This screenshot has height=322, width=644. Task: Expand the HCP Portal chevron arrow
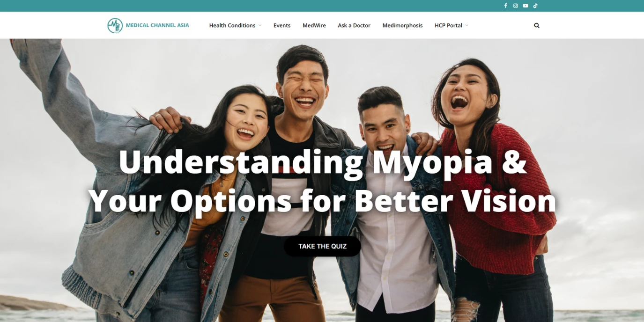[466, 25]
